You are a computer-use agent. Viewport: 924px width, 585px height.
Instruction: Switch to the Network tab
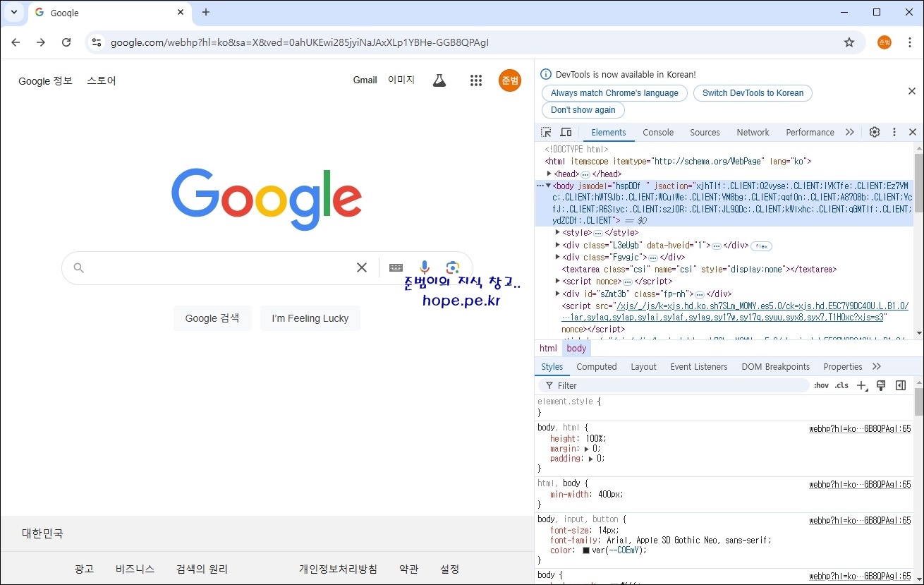753,132
